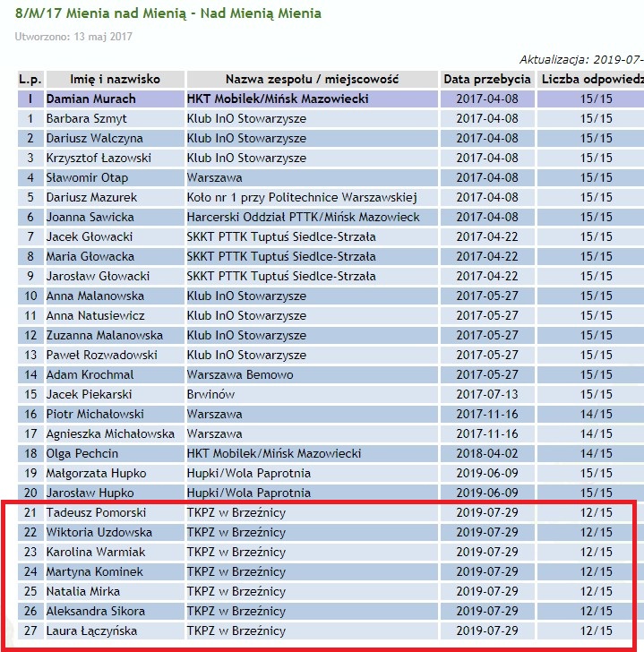The height and width of the screenshot is (652, 644).
Task: Select the L.p. column header
Action: [30, 79]
